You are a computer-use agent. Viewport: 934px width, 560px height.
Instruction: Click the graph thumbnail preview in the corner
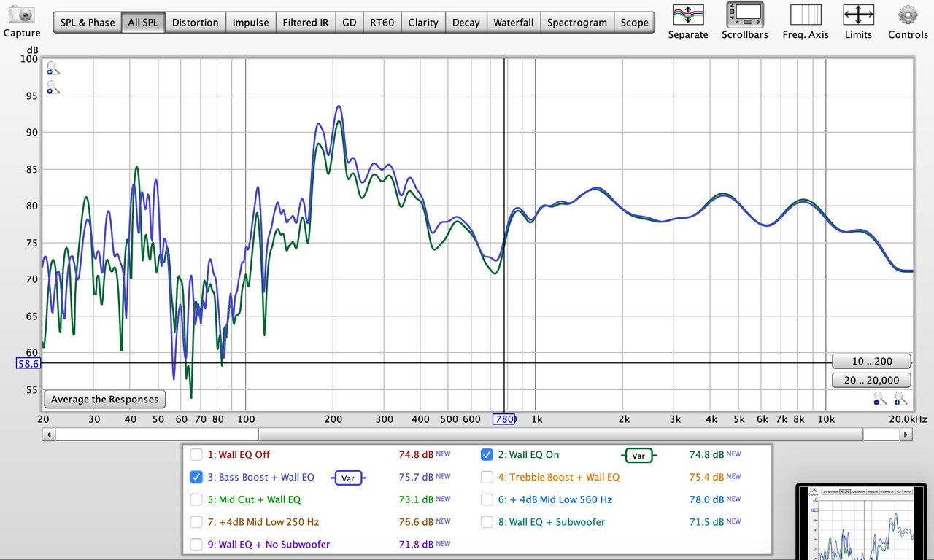coord(861,522)
